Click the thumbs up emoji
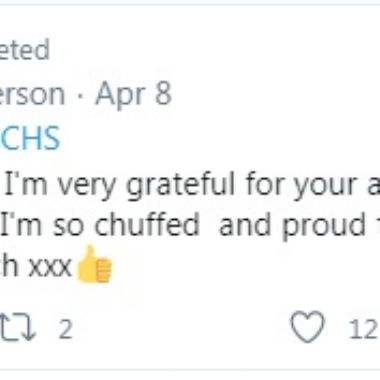Image resolution: width=380 pixels, height=380 pixels. click(x=95, y=264)
